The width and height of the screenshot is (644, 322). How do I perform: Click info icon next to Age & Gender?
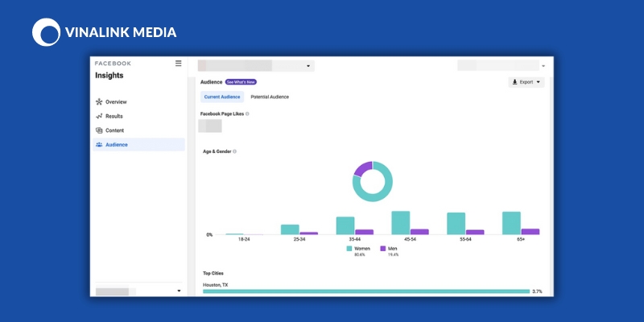tap(234, 151)
